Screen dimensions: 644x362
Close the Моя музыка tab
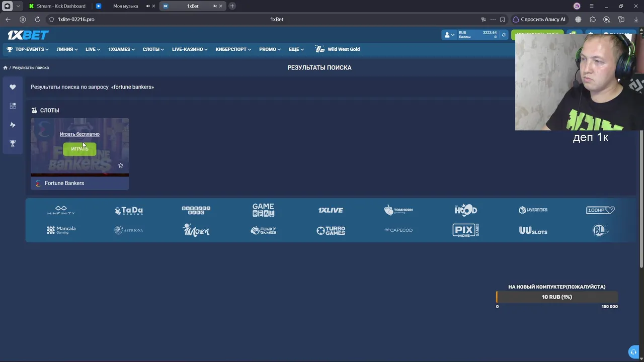(153, 6)
